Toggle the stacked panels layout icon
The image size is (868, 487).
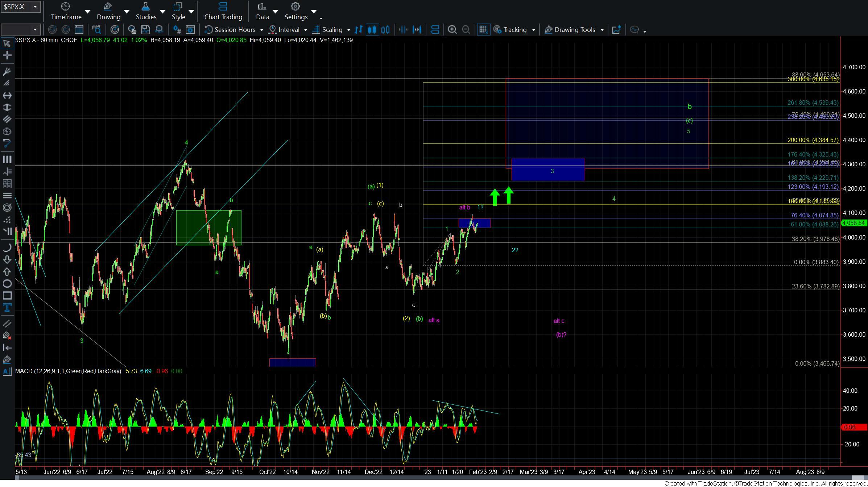[435, 30]
